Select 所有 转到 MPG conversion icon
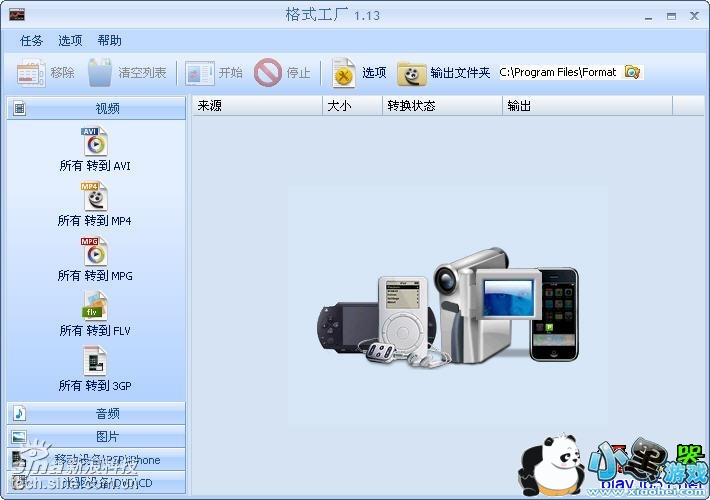Screen dimensions: 710x500 (x=94, y=251)
